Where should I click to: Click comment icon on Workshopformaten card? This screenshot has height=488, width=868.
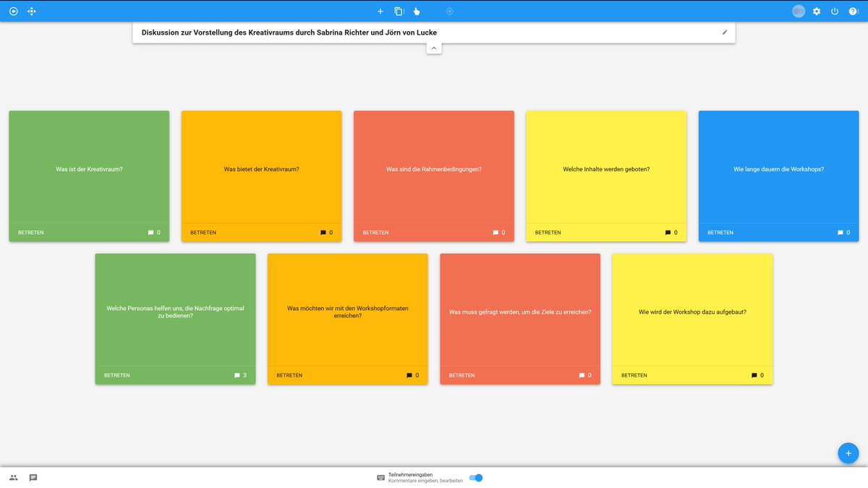tap(409, 375)
